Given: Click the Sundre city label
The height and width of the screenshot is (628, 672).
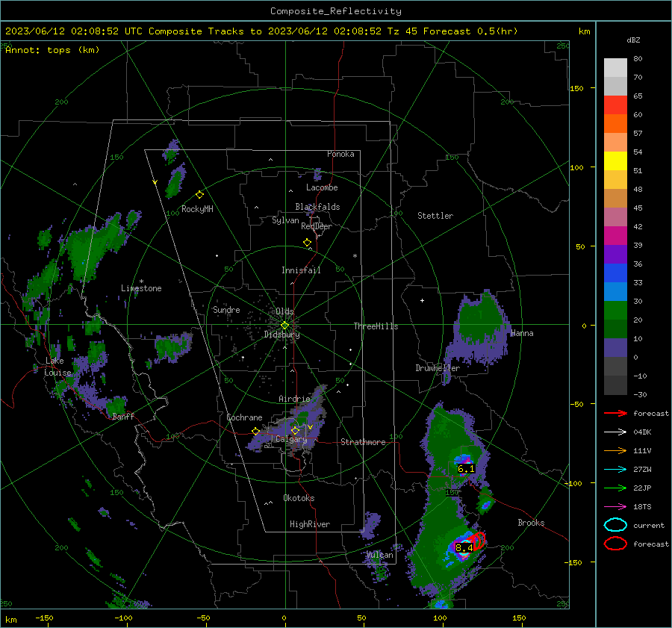Looking at the screenshot, I should (x=226, y=310).
